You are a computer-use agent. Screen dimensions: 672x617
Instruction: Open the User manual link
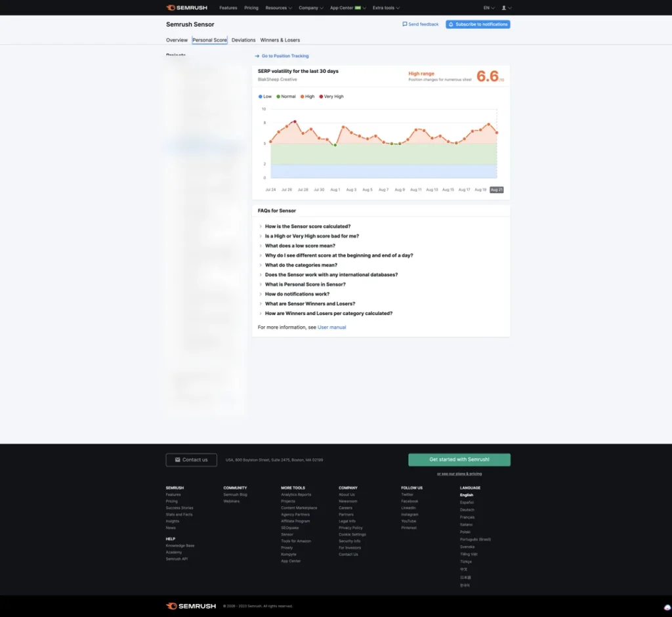point(331,327)
